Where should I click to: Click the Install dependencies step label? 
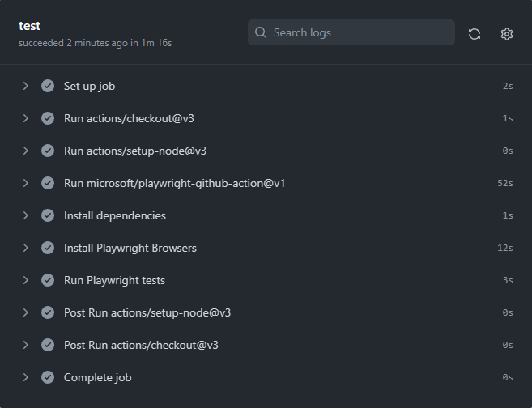pos(115,216)
